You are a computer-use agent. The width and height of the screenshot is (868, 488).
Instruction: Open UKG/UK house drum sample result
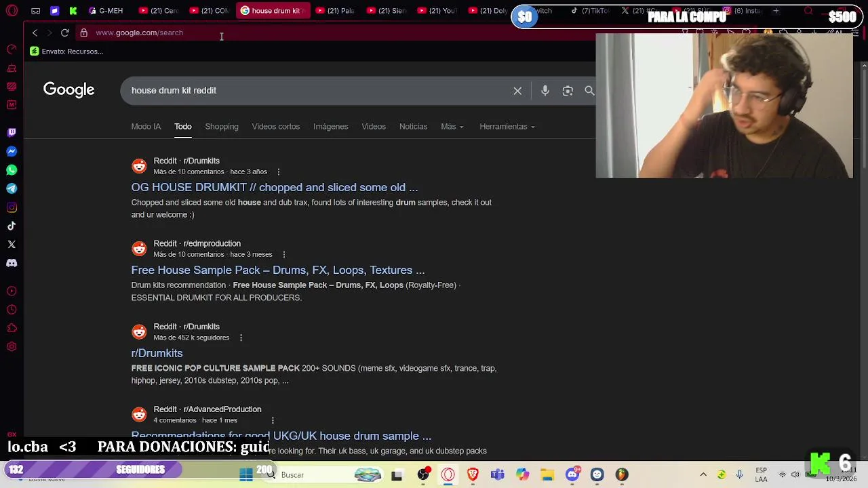[x=281, y=436]
